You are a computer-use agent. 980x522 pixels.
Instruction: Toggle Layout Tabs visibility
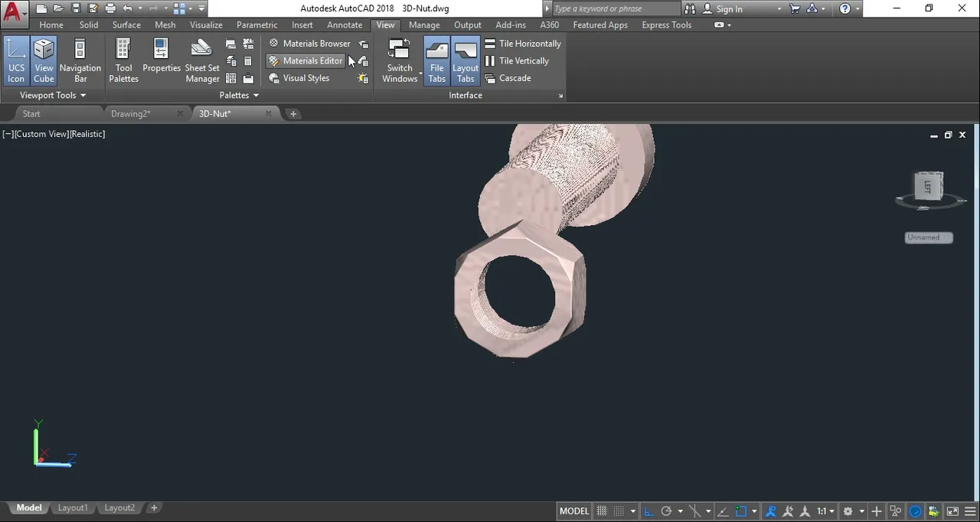(x=465, y=60)
